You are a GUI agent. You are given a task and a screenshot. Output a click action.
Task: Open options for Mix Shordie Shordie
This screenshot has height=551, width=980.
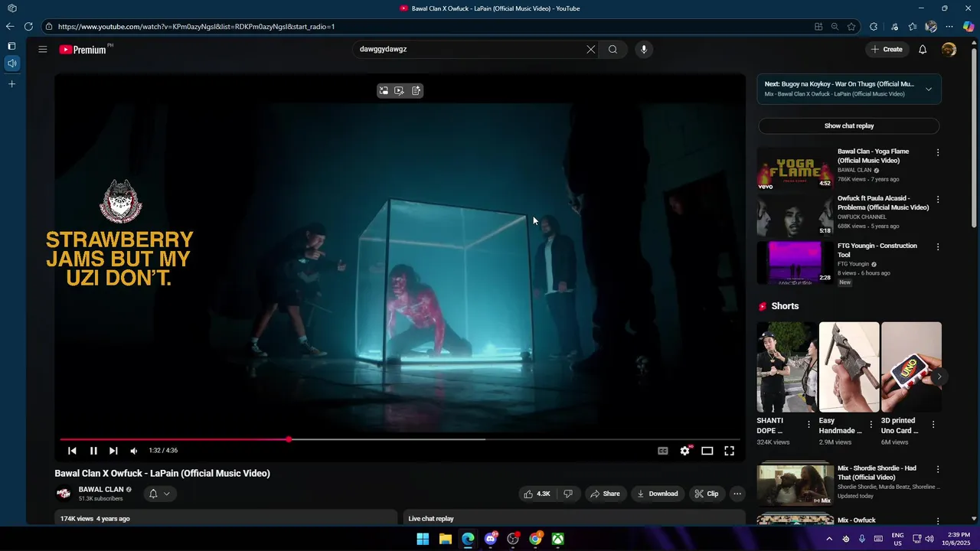(938, 469)
